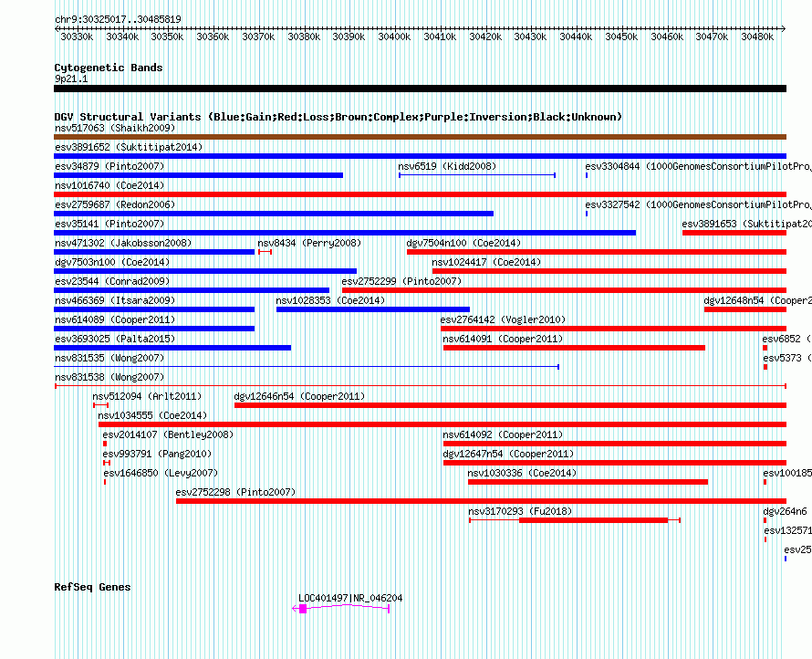Click the chr9:30325017..30485819 coordinate label
Image resolution: width=812 pixels, height=659 pixels.
pos(118,19)
